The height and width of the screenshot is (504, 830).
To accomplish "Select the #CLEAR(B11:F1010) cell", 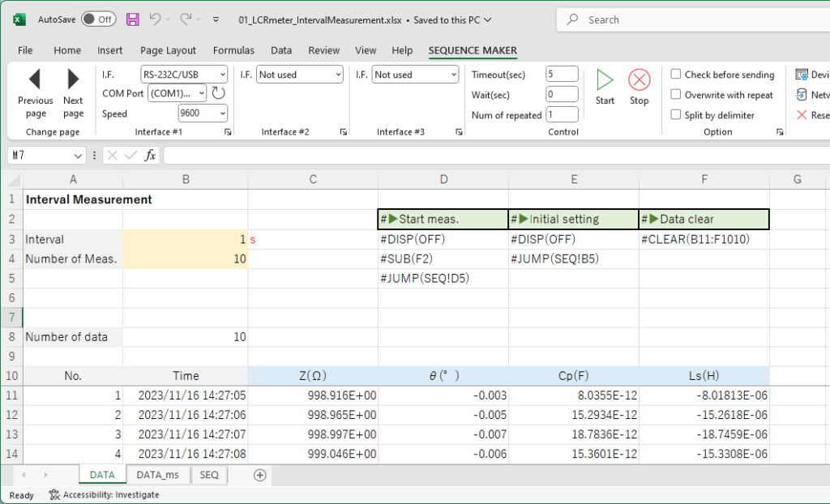I will pos(704,239).
